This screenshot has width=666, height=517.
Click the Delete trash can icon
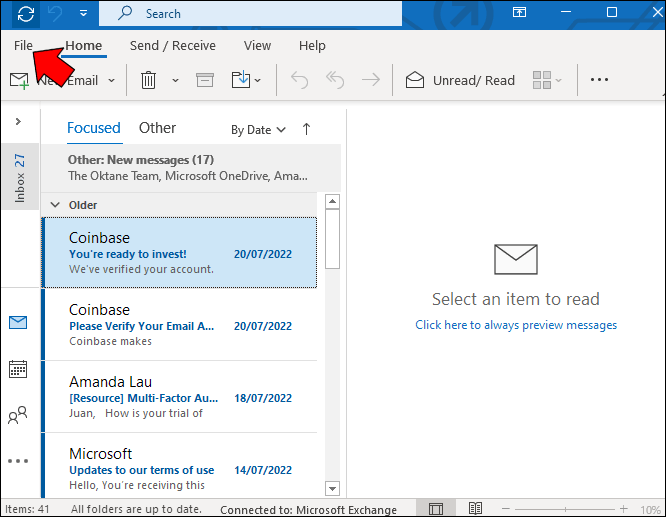pos(148,80)
